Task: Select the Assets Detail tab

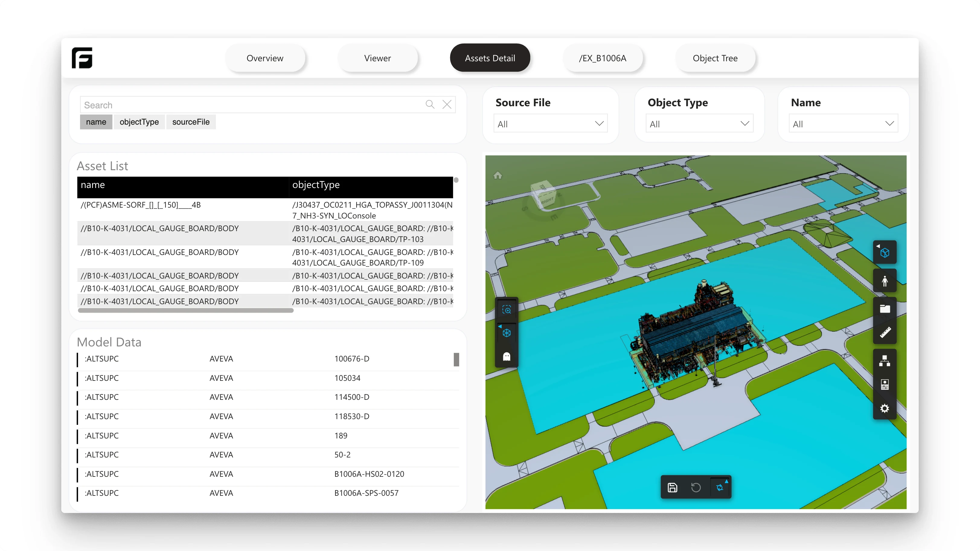Action: (490, 58)
